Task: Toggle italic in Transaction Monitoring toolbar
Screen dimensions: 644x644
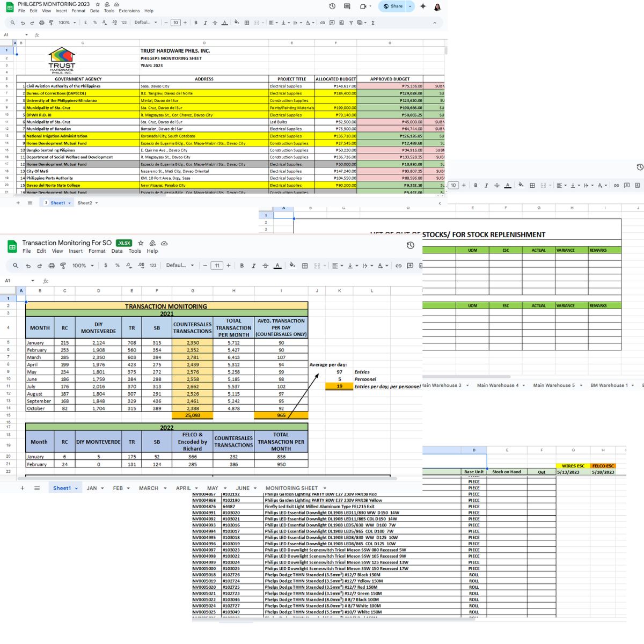Action: click(253, 266)
